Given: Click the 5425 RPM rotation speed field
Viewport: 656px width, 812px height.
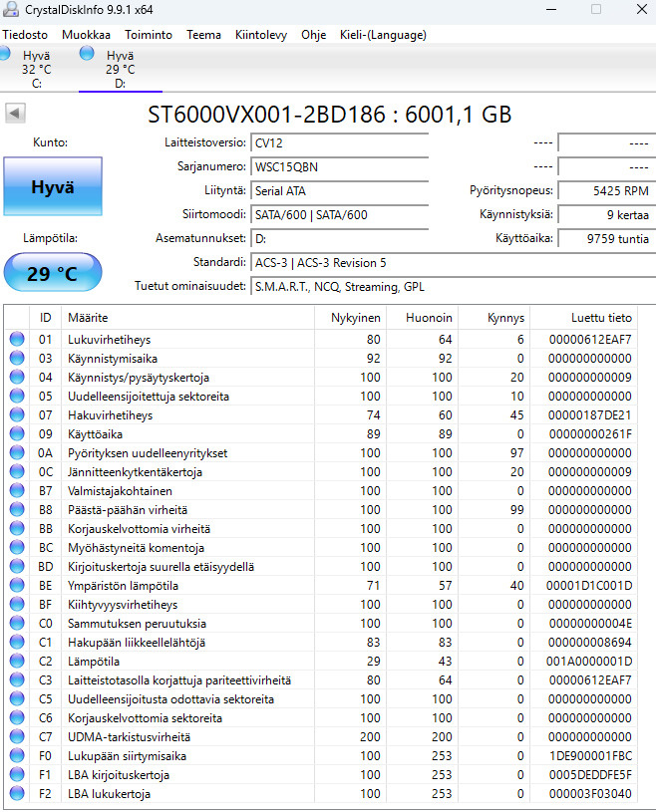Looking at the screenshot, I should (x=607, y=190).
